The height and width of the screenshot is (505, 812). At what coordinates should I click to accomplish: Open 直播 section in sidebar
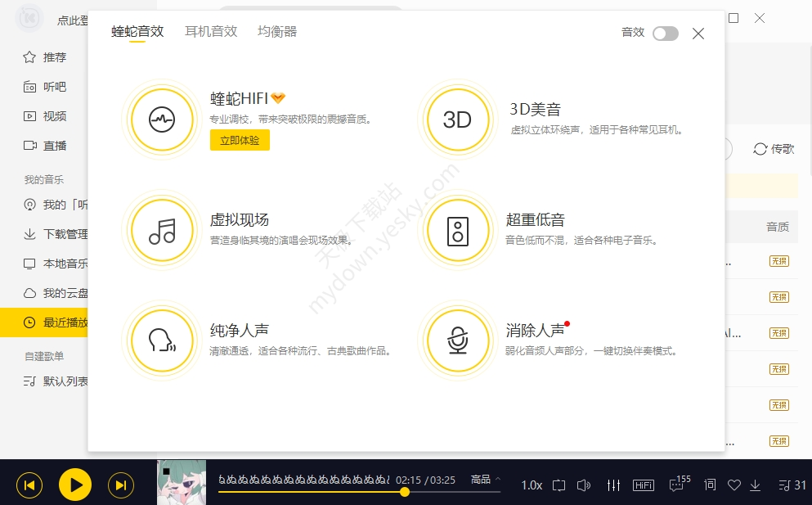coord(44,146)
